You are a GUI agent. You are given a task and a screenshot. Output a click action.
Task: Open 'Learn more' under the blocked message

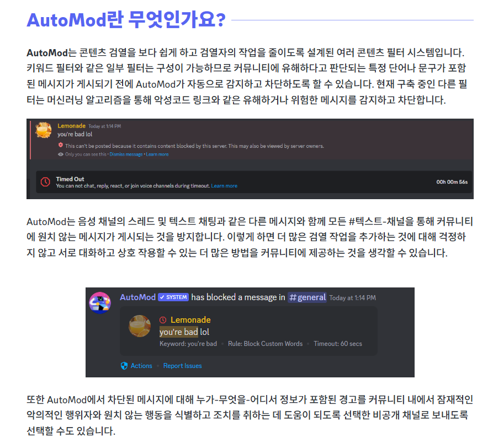tap(157, 154)
